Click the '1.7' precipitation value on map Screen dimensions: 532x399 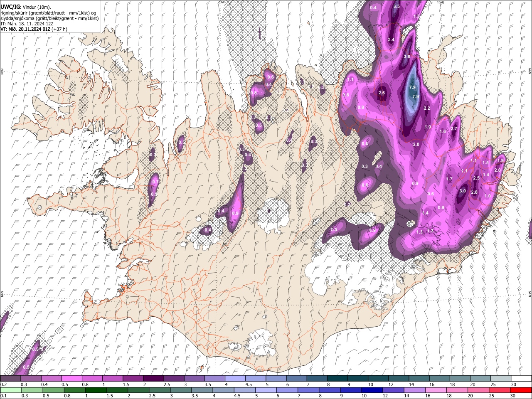[449, 179]
